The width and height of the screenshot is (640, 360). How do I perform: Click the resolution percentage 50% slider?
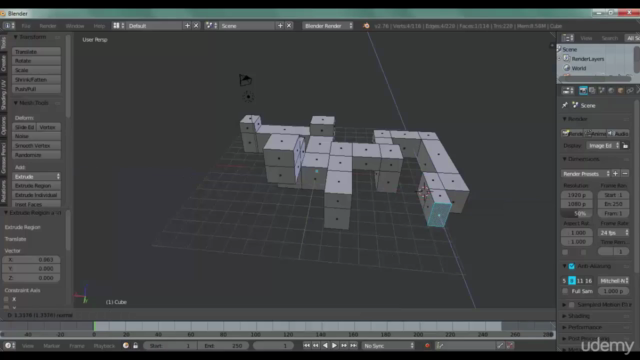(x=577, y=213)
